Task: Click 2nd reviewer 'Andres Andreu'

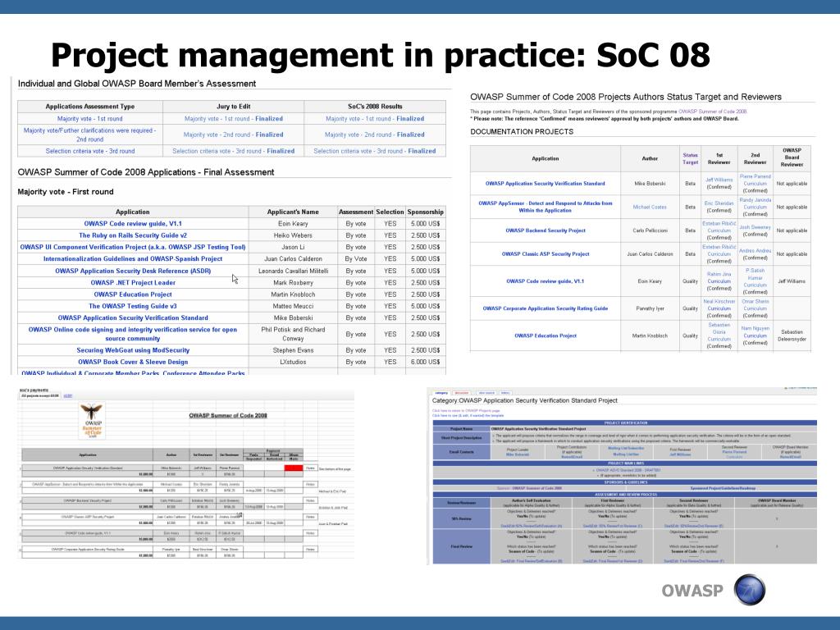Action: click(x=755, y=251)
